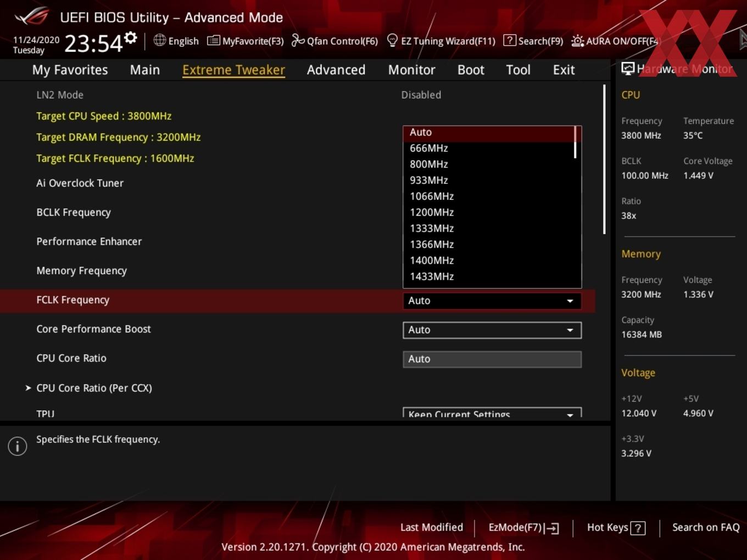
Task: Click the Core Voltage 1.449 V value
Action: pyautogui.click(x=698, y=176)
